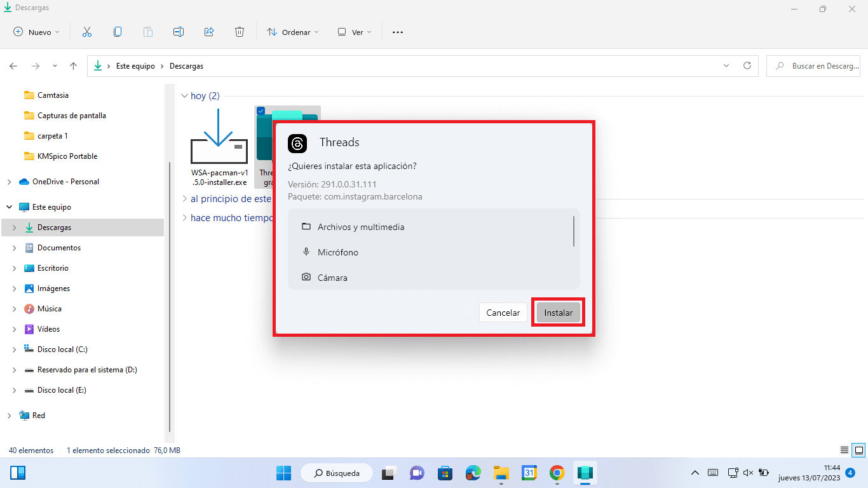Open the Calendar app on taskbar

coord(529,473)
